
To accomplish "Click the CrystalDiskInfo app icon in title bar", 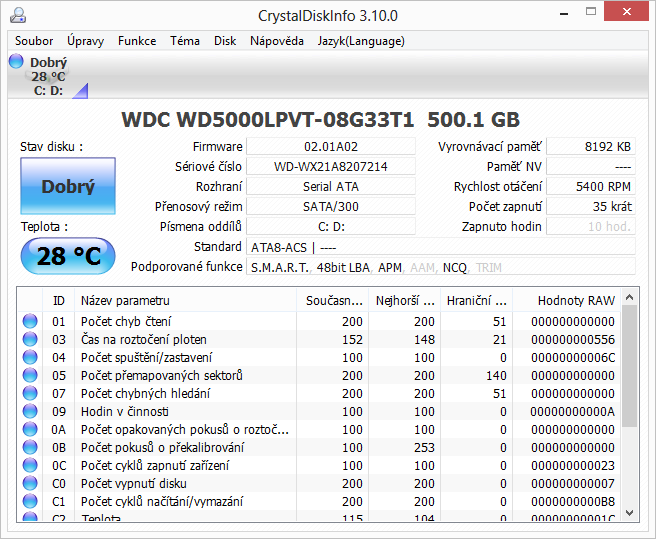I will click(x=19, y=14).
